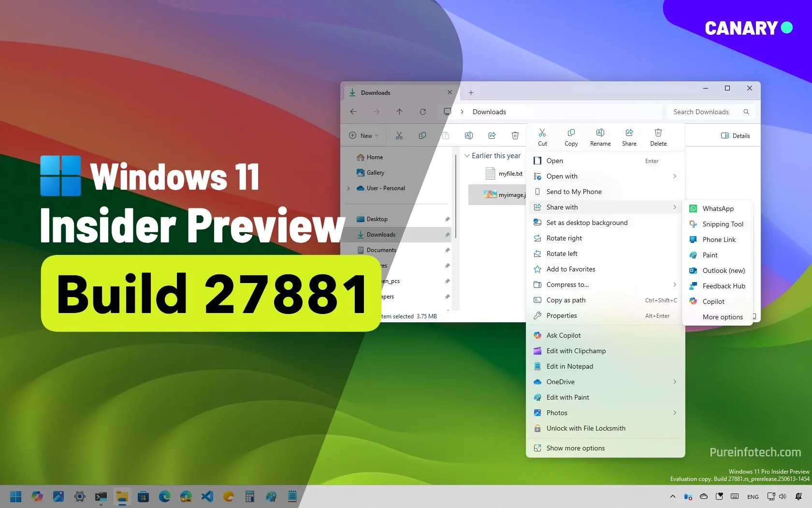Choose Unlock with File Locksmith
Viewport: 812px width, 508px height.
coord(606,428)
